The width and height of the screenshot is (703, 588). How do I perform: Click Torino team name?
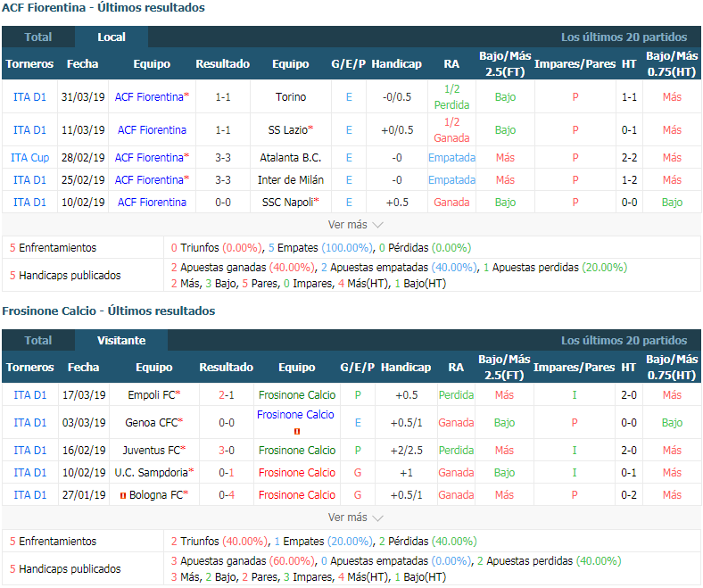coord(291,97)
